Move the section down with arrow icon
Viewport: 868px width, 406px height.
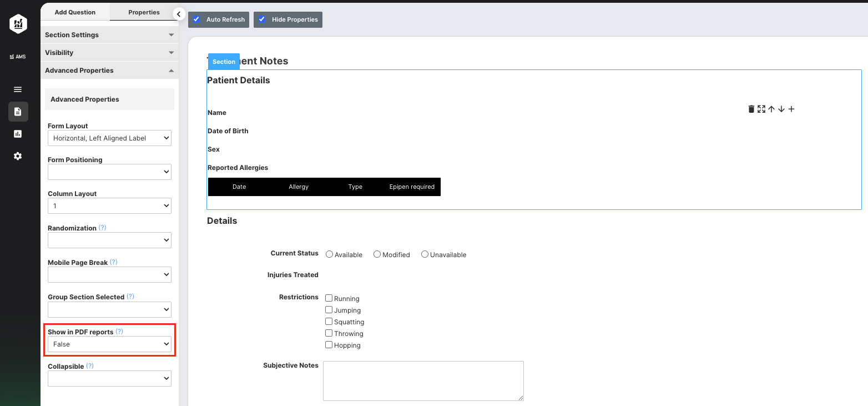(781, 109)
